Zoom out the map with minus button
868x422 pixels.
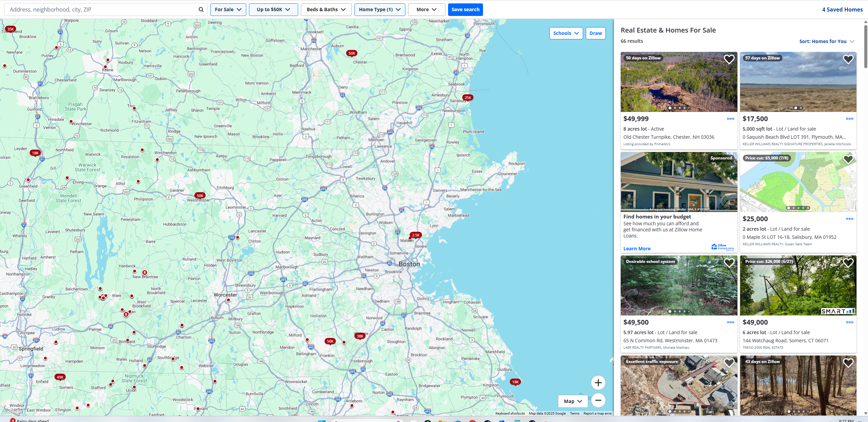click(598, 400)
